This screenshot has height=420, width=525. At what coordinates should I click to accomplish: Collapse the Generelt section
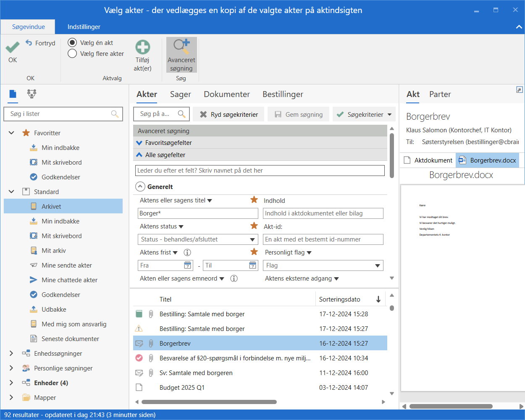click(x=139, y=186)
